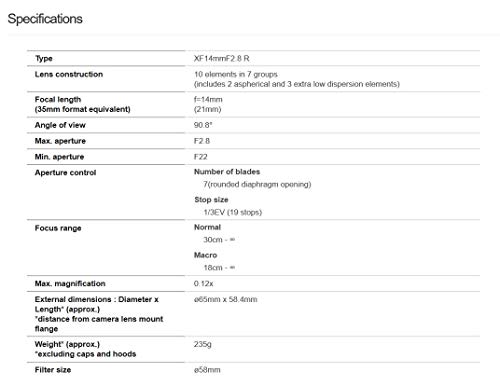
Task: Click the Filter size label
Action: pyautogui.click(x=53, y=370)
